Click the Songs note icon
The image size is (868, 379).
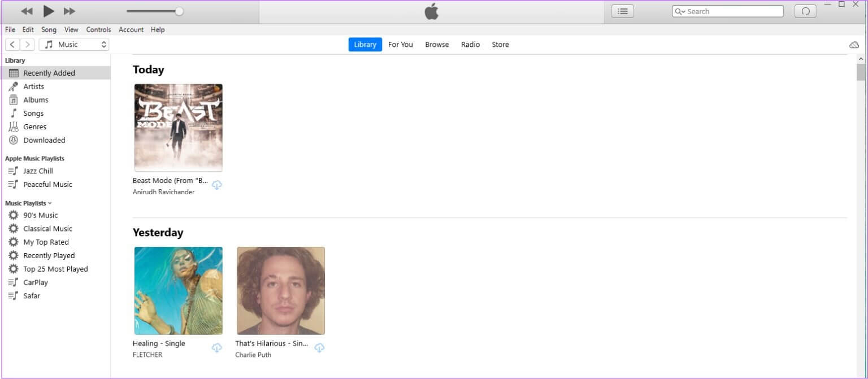tap(14, 114)
